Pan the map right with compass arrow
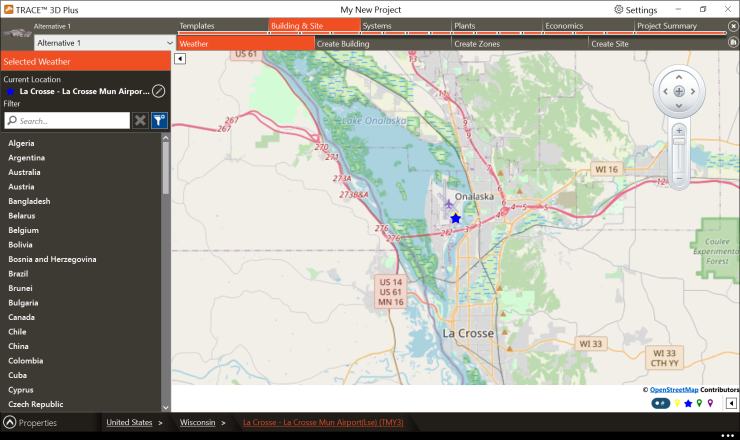The width and height of the screenshot is (740, 440). (x=695, y=92)
